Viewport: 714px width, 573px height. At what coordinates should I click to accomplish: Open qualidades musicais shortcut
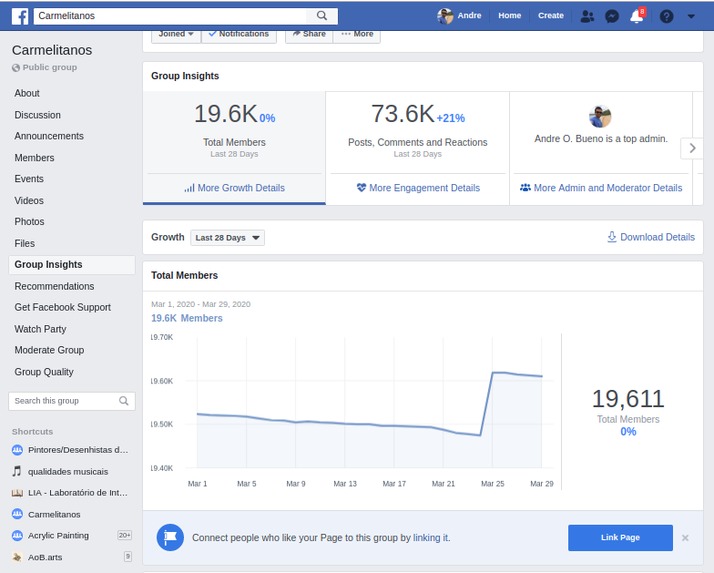(x=68, y=472)
